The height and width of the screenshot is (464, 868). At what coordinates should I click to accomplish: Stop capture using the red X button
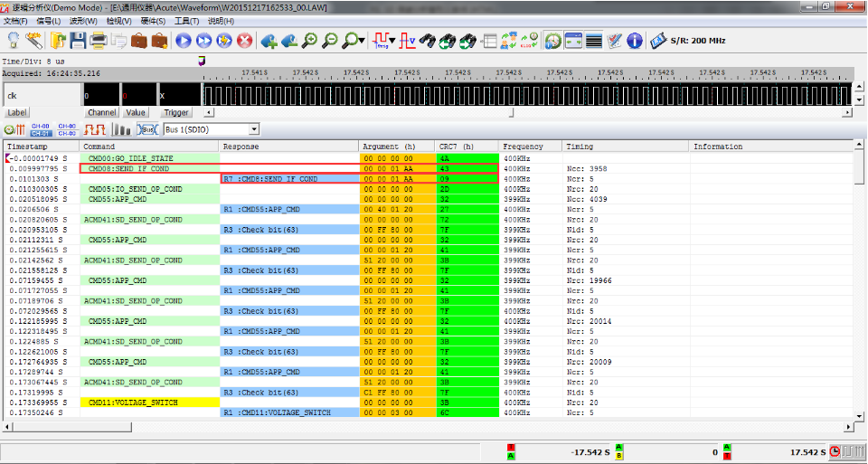point(245,41)
